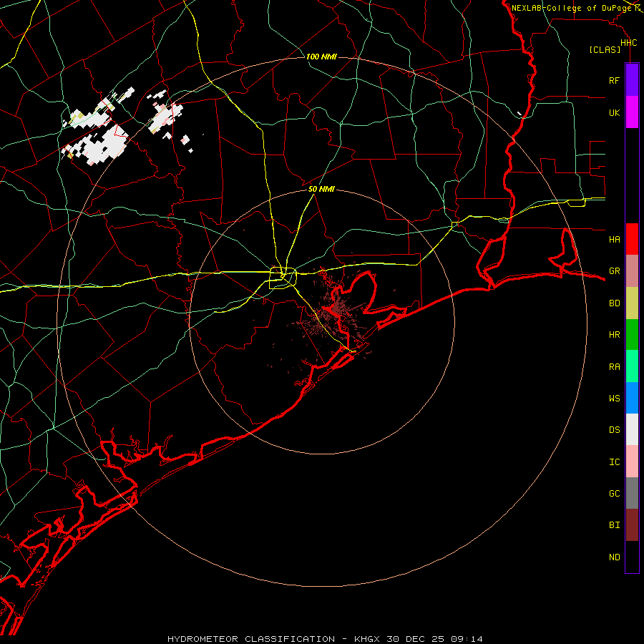Screen dimensions: 644x644
Task: Click the UK magenta legend swatch
Action: coord(632,112)
